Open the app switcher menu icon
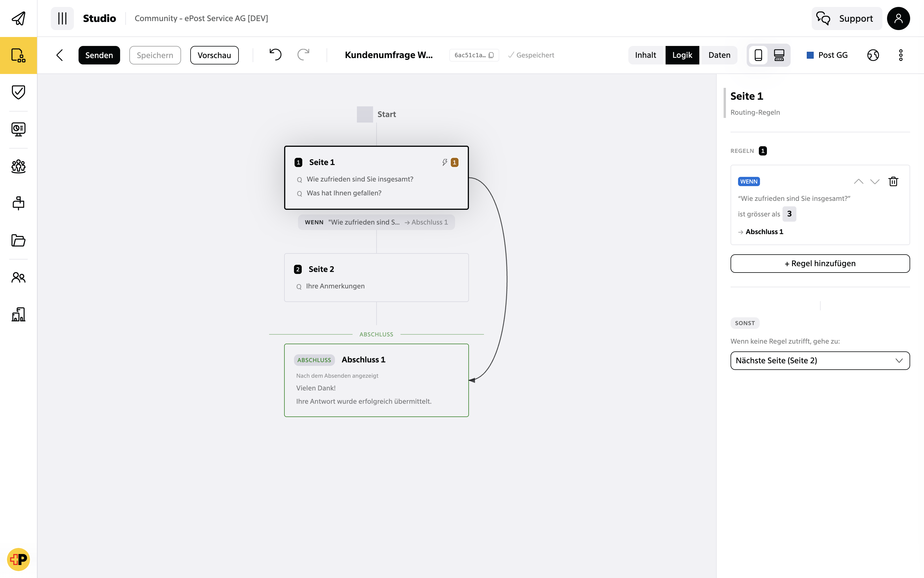Viewport: 924px width, 578px height. tap(62, 18)
